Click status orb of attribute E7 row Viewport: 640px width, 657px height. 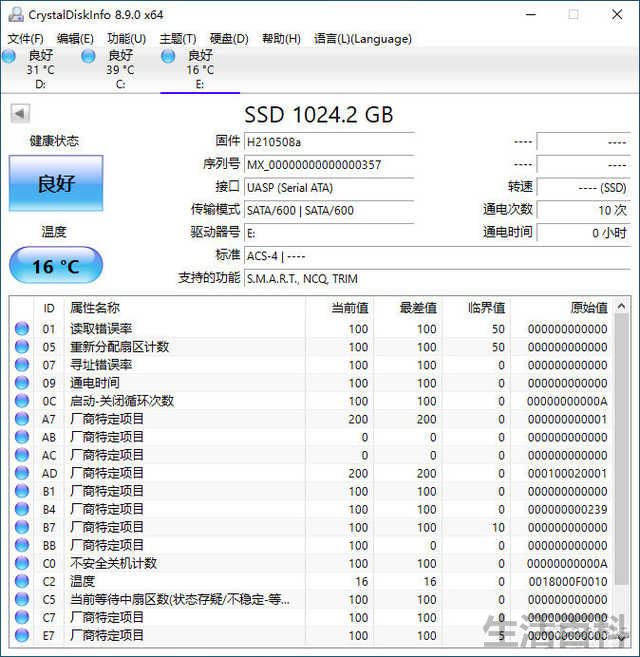(x=22, y=635)
